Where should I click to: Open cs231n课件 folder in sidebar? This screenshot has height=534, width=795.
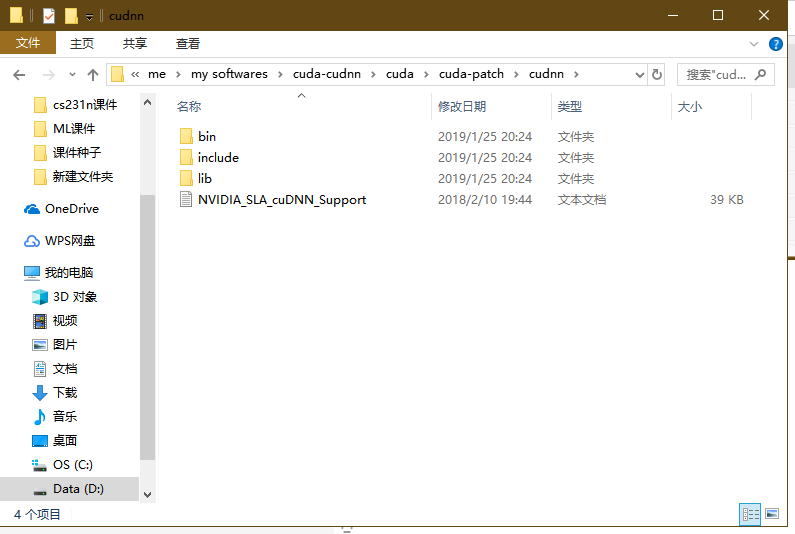[76, 104]
